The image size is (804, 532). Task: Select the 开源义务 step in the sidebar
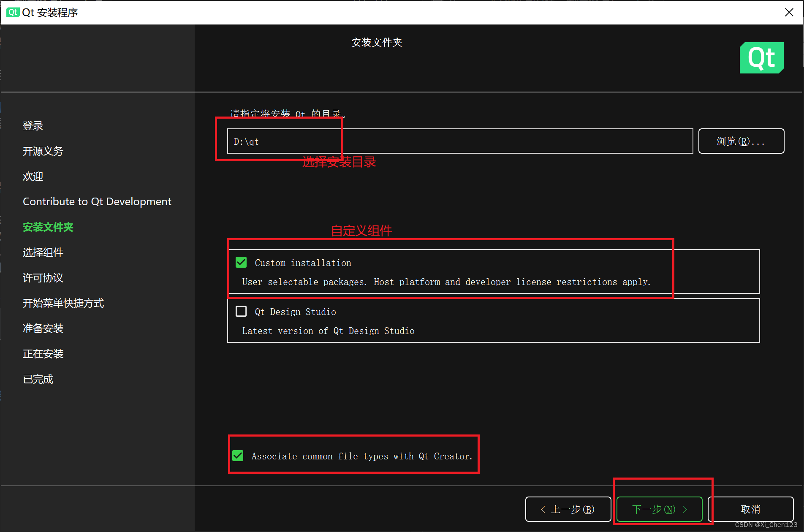[x=43, y=151]
